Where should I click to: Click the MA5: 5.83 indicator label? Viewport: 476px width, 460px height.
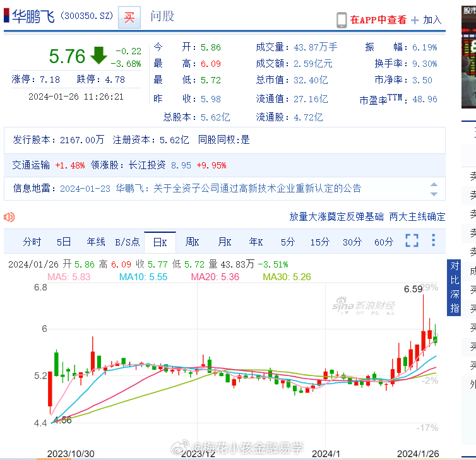(x=69, y=277)
